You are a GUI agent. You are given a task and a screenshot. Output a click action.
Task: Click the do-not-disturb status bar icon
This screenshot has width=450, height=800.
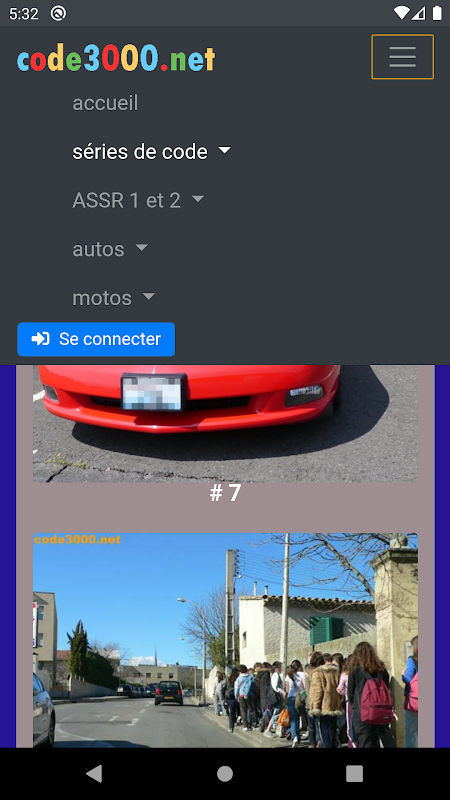click(x=58, y=13)
